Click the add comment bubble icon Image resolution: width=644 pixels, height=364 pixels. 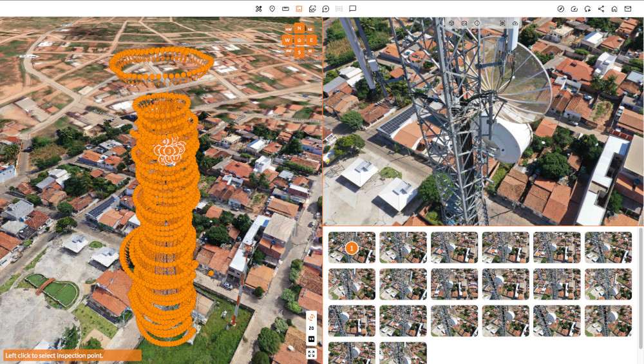326,8
